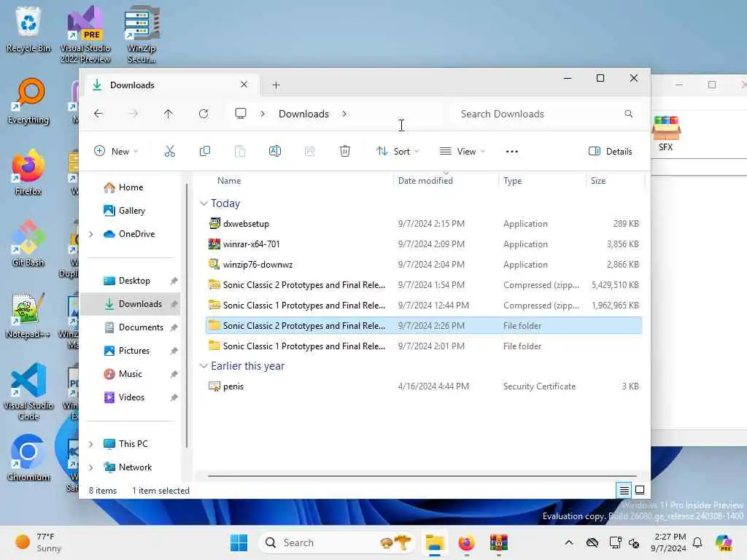Select the Notepad++ desktop icon
The width and height of the screenshot is (747, 560).
coord(28,315)
